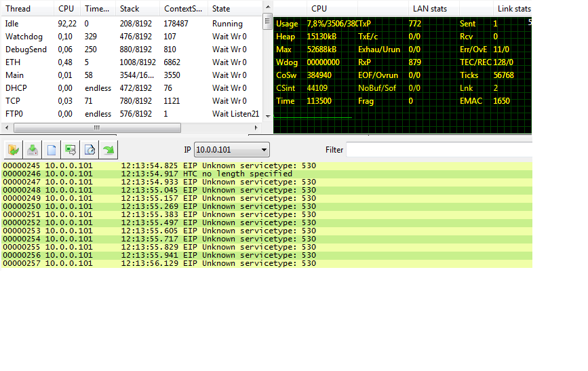The height and width of the screenshot is (371, 588).
Task: Select the Watchdog thread row
Action: pyautogui.click(x=132, y=37)
